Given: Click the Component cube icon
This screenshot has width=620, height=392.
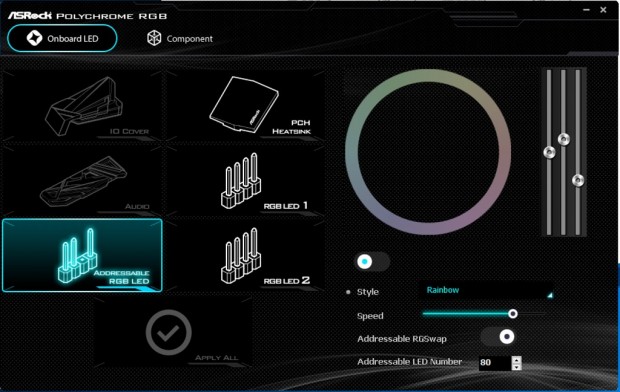Looking at the screenshot, I should pyautogui.click(x=154, y=38).
